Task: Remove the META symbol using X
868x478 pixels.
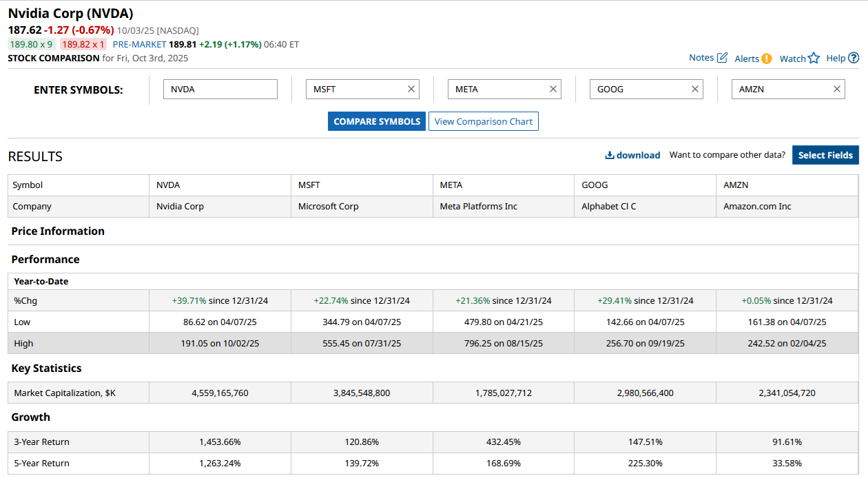Action: 553,89
